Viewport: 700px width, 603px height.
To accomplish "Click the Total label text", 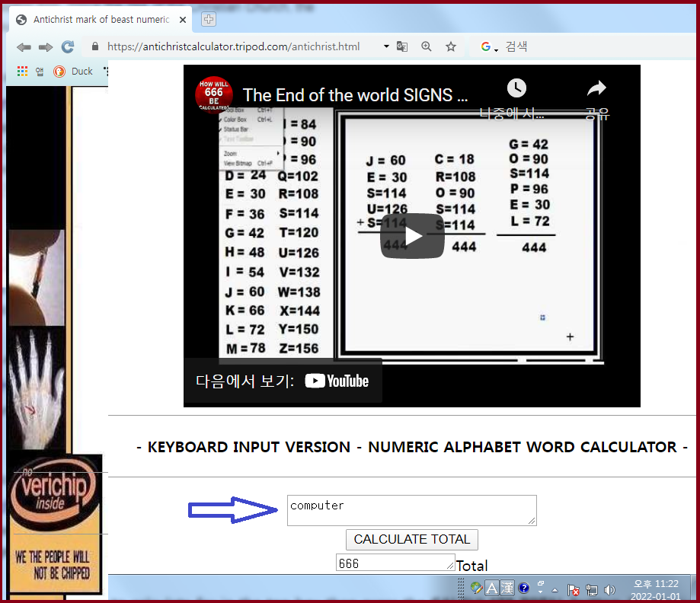I will point(472,566).
